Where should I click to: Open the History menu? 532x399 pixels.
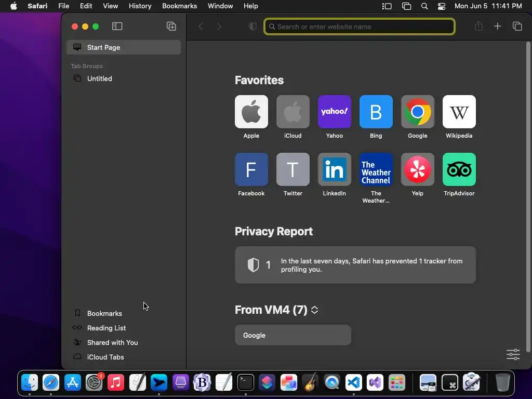[140, 6]
